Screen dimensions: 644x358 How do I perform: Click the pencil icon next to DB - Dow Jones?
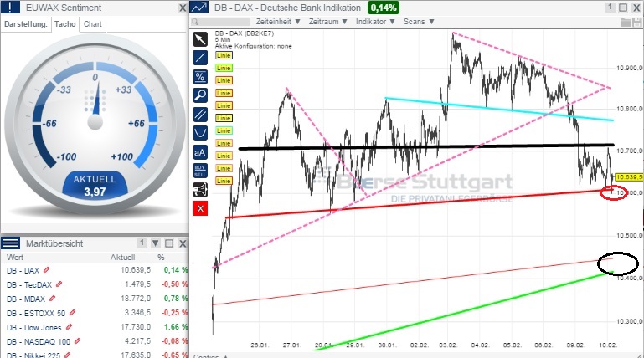[x=69, y=327]
